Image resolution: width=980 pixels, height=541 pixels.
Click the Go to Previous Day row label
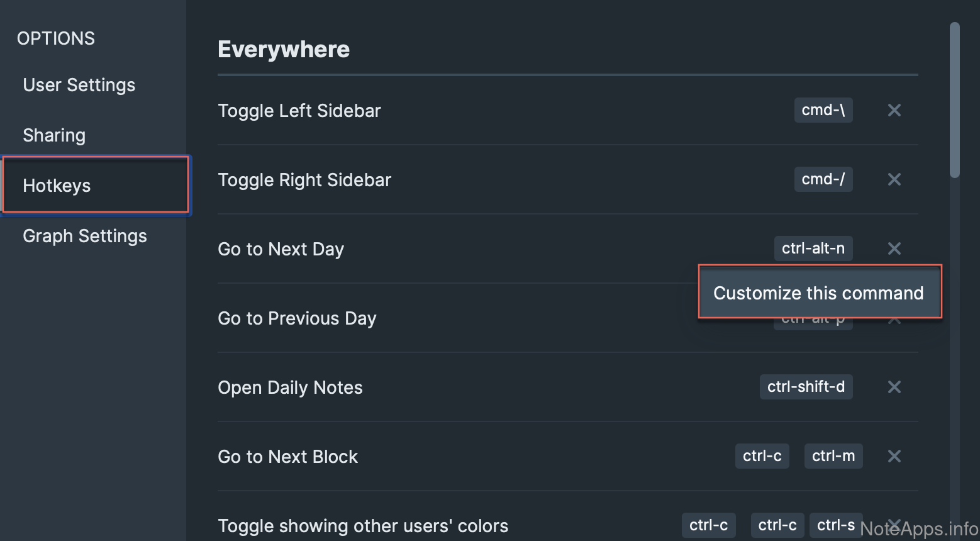(297, 318)
